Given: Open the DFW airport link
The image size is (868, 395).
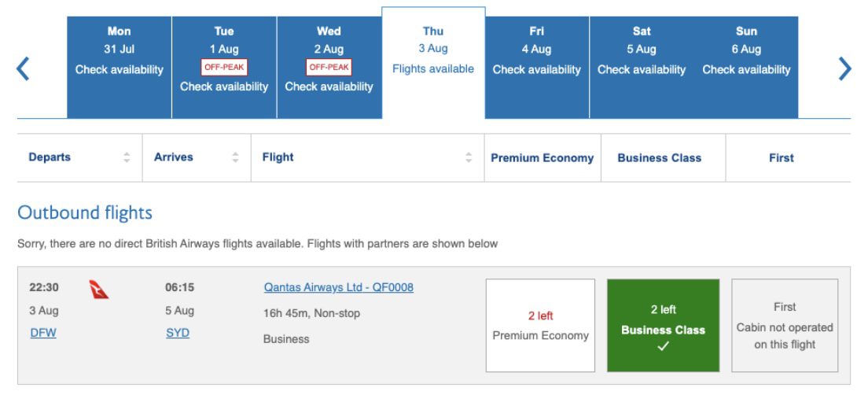Looking at the screenshot, I should pyautogui.click(x=42, y=333).
